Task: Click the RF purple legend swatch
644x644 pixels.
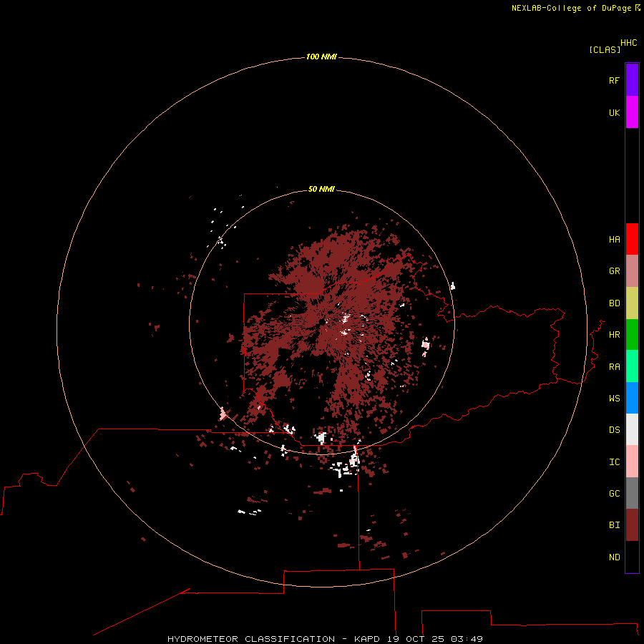Action: (x=632, y=80)
